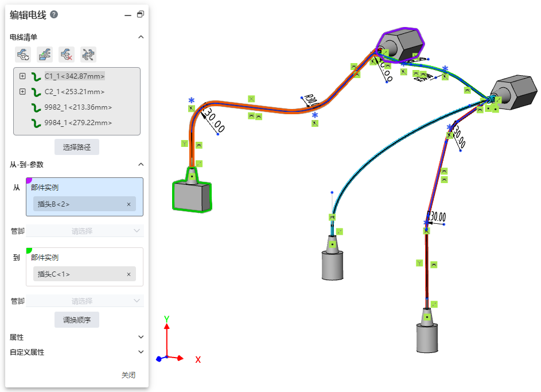541x392 pixels.
Task: Click the 调换顺序 button
Action: pos(77,320)
